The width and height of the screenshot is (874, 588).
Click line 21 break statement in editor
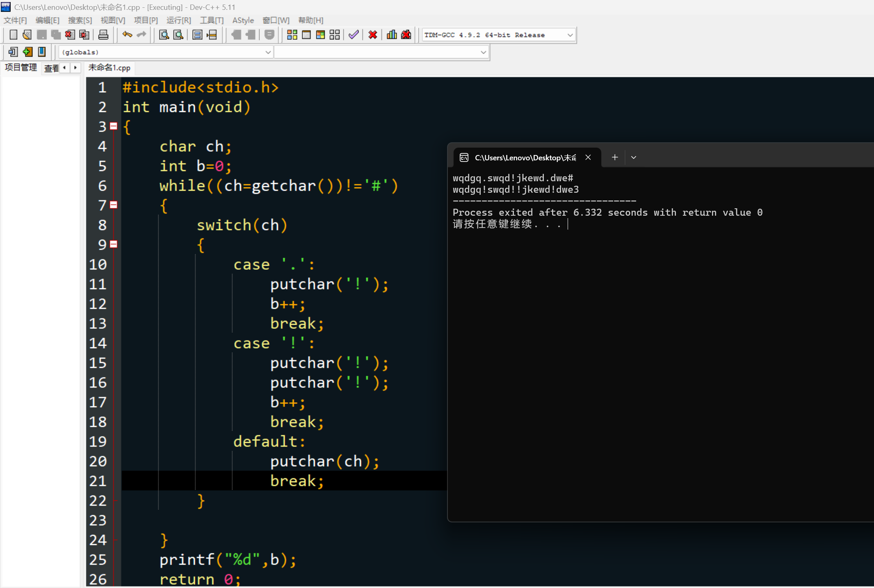coord(297,481)
